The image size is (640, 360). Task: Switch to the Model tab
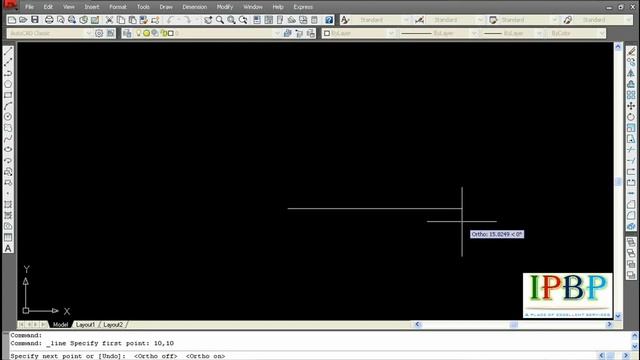pos(60,325)
